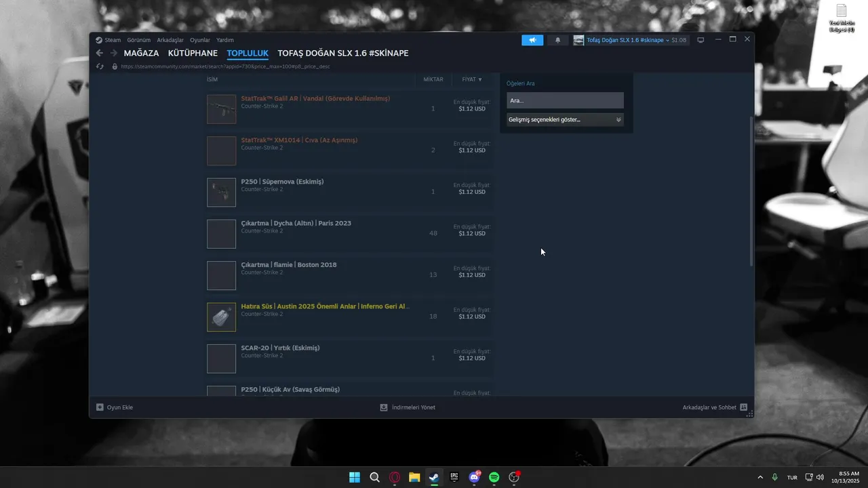Screen dimensions: 868x488
Task: Click the Öğeleri Ara heading
Action: pyautogui.click(x=521, y=83)
